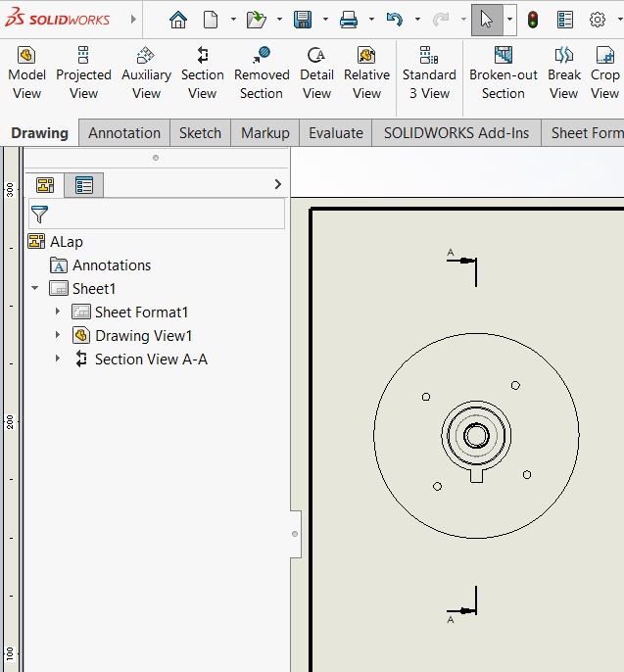624x672 pixels.
Task: Undo the last action
Action: coord(395,20)
